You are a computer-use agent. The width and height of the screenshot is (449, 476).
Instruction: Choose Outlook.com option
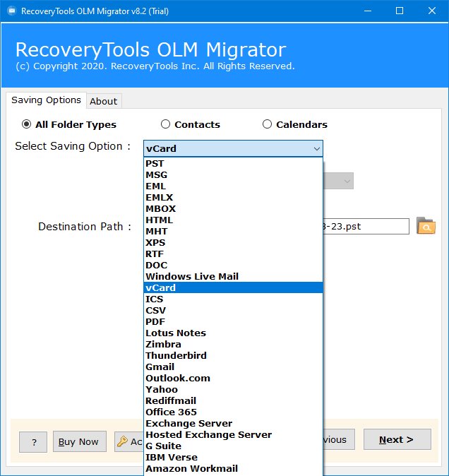click(x=233, y=378)
